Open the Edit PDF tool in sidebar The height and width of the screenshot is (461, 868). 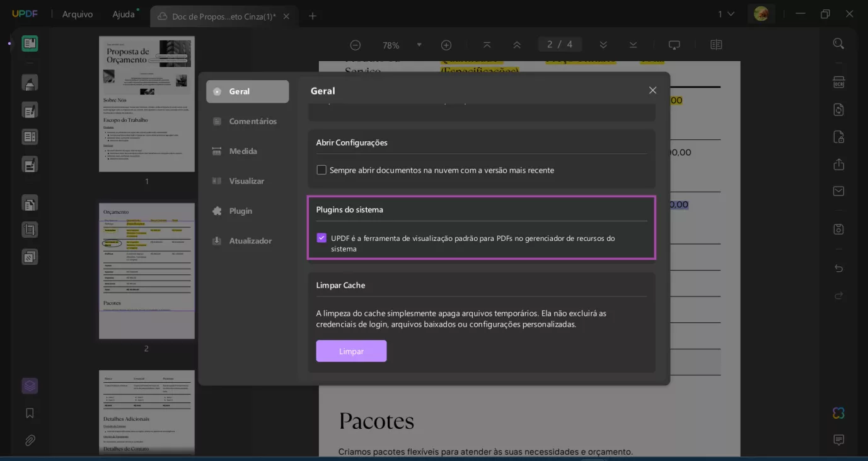[30, 110]
